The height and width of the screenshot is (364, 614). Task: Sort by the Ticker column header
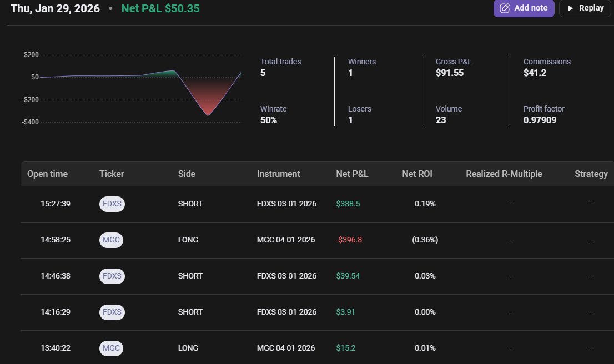click(112, 174)
